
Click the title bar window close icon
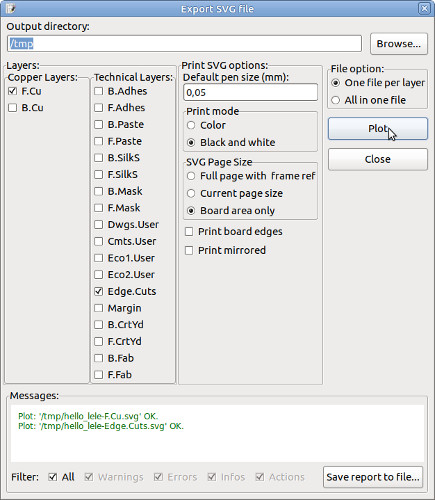pyautogui.click(x=424, y=8)
